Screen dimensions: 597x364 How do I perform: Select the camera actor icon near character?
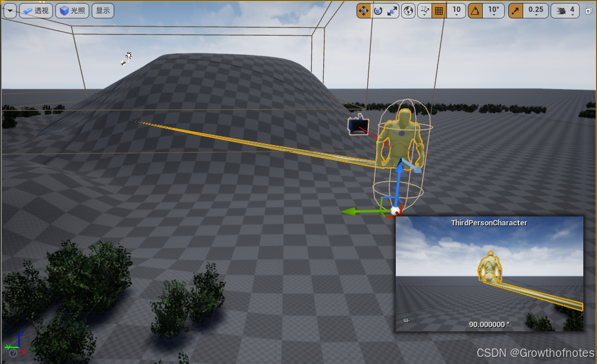[x=358, y=125]
